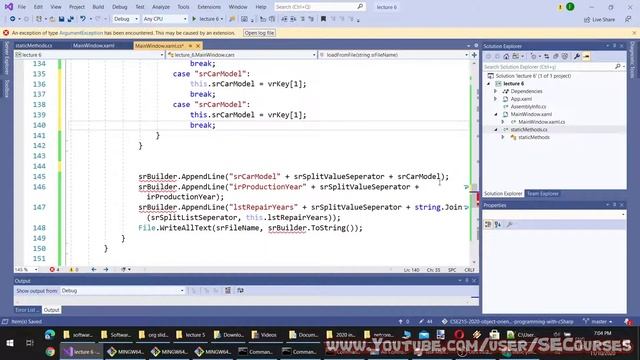Close the MainWindow.xaml.cs tab
This screenshot has width=640, height=360.
pyautogui.click(x=198, y=46)
